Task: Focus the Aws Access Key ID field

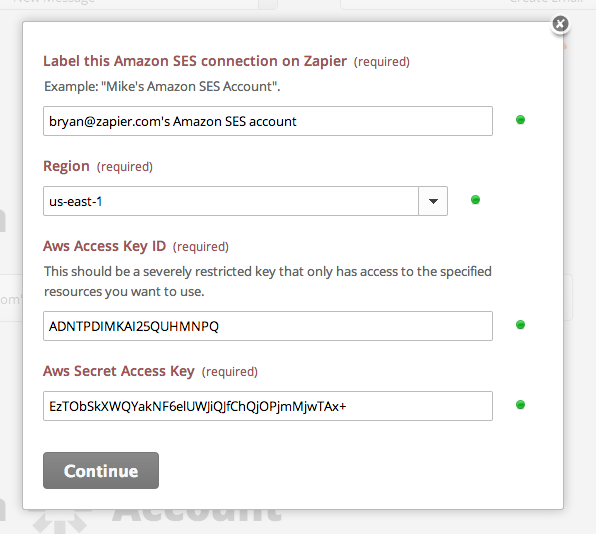Action: (268, 326)
